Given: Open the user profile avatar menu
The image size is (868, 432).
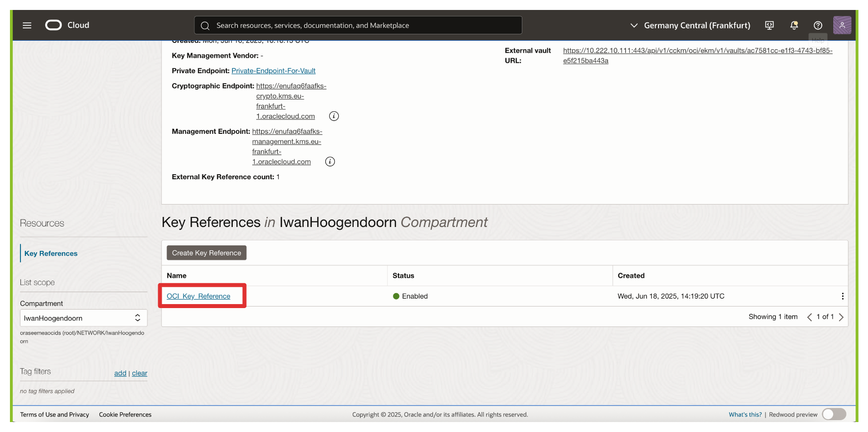Looking at the screenshot, I should (x=842, y=25).
